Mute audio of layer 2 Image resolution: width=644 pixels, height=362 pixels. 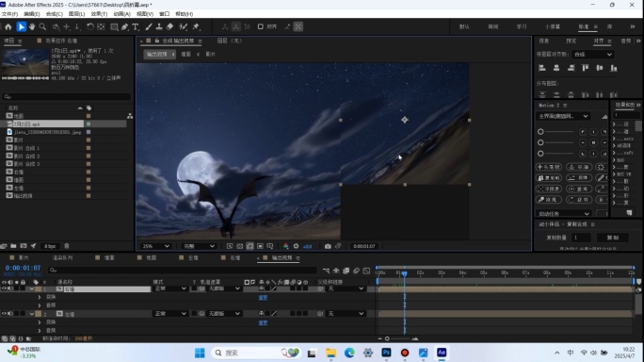pos(10,314)
